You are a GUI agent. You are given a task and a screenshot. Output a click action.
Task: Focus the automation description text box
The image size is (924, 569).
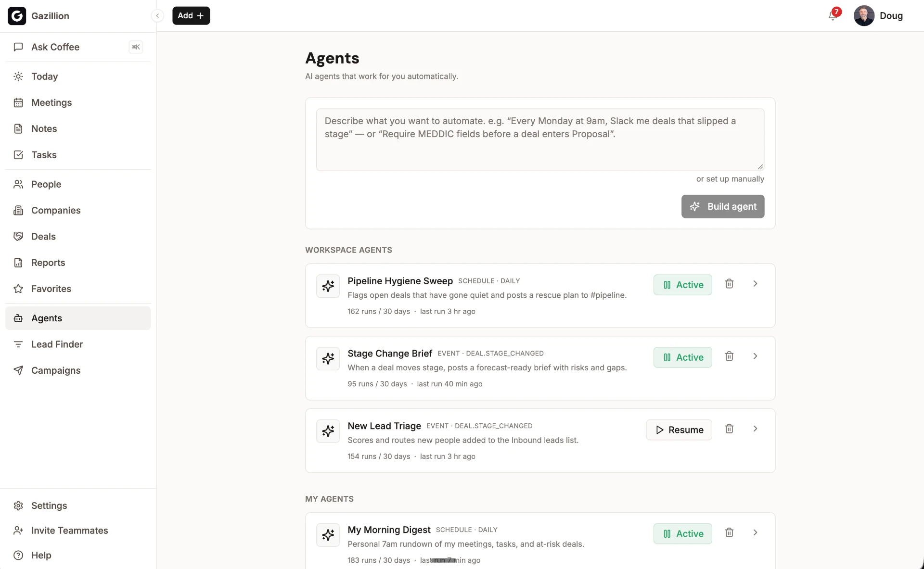(540, 139)
